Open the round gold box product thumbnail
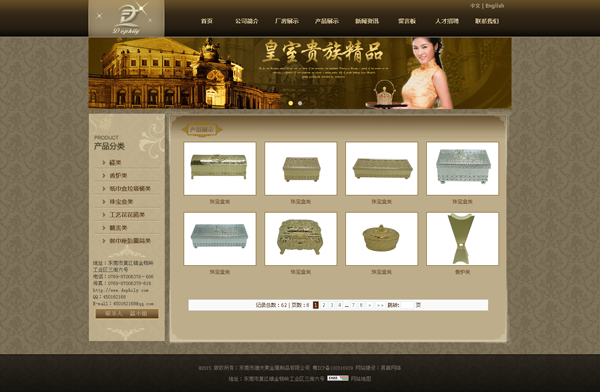This screenshot has height=392, width=600. (382, 239)
